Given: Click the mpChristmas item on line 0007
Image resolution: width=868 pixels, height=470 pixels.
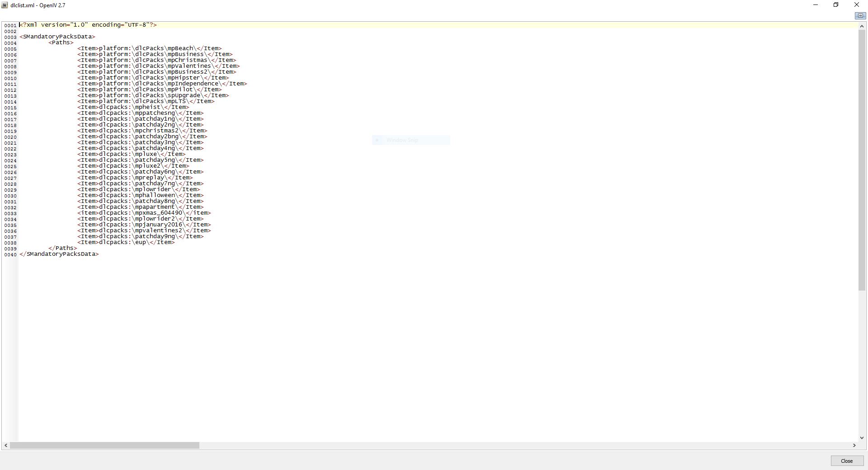Looking at the screenshot, I should coord(157,60).
